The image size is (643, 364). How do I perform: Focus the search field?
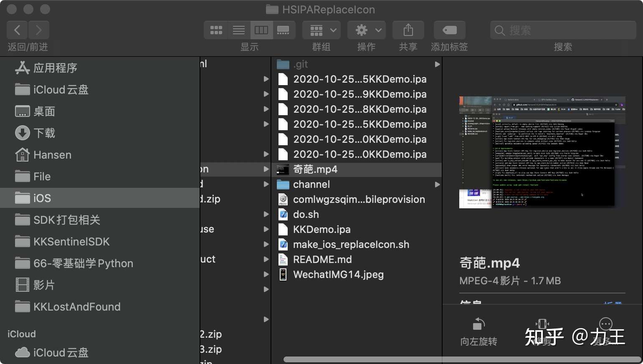[x=563, y=30]
